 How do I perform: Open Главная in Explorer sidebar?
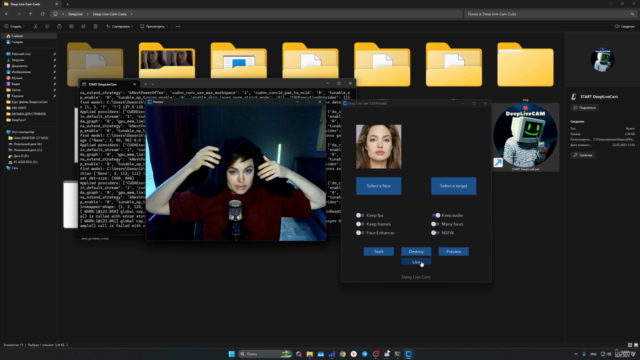point(29,36)
